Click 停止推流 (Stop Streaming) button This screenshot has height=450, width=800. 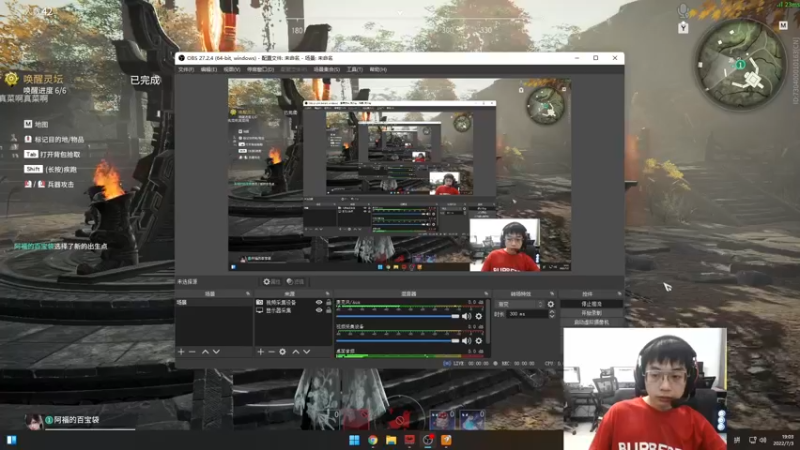click(591, 304)
